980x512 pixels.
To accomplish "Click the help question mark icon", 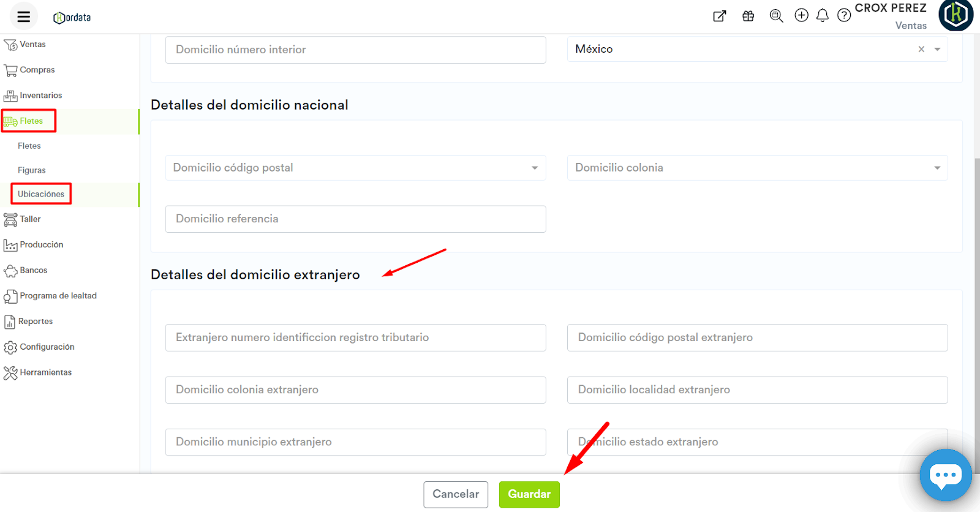I will point(844,16).
